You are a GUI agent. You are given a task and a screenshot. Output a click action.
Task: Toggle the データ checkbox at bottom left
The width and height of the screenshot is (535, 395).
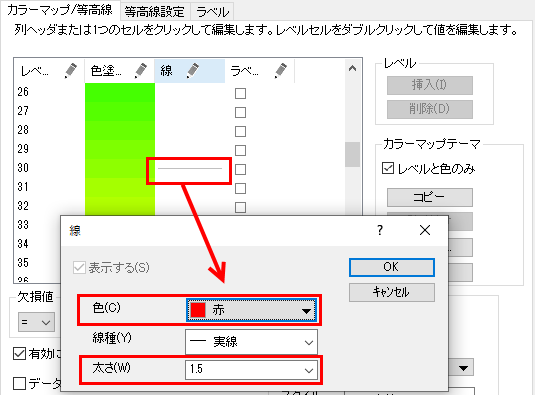tap(19, 383)
